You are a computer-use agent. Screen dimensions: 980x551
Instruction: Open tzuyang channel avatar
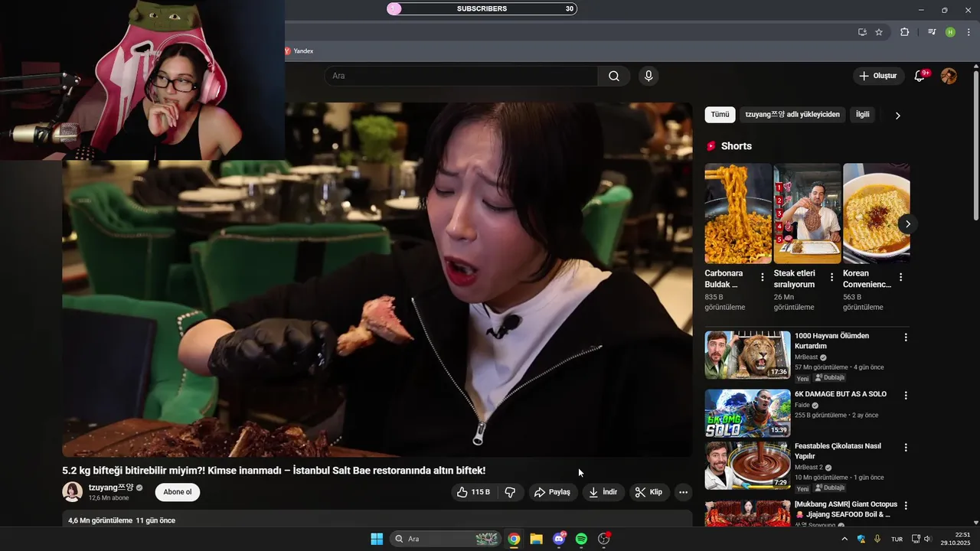point(72,492)
